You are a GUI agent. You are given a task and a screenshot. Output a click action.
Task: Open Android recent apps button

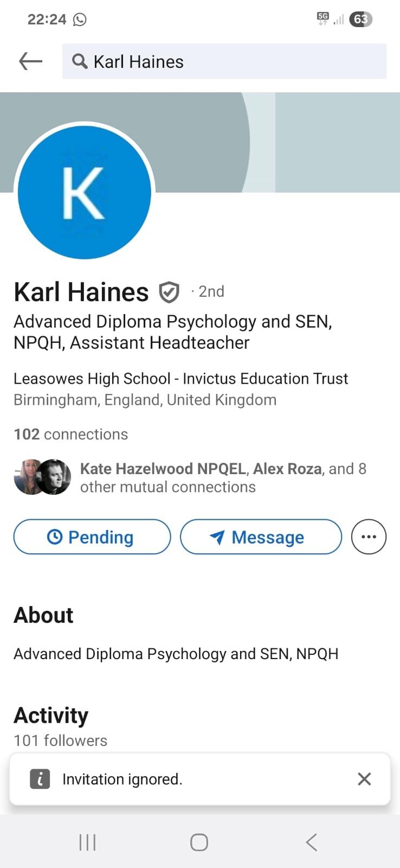pos(87,842)
